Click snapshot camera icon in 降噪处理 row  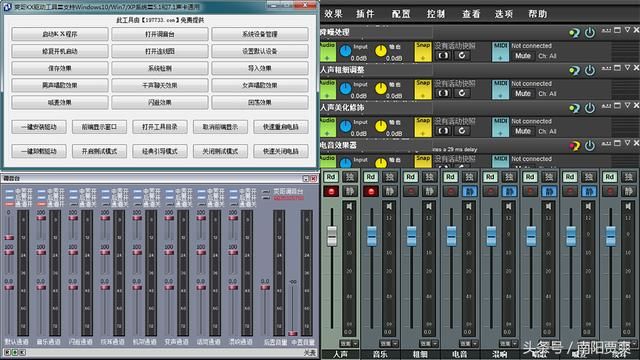pyautogui.click(x=443, y=56)
